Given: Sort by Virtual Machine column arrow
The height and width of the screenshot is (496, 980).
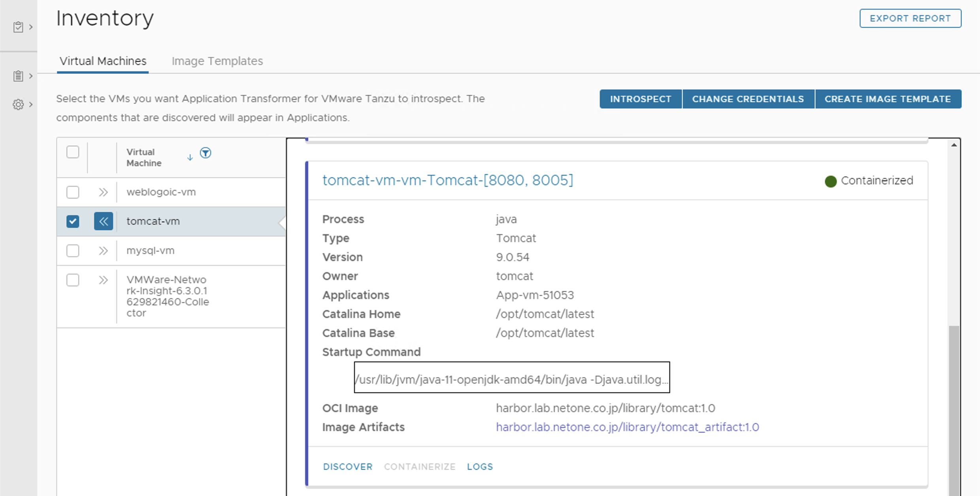Looking at the screenshot, I should 190,157.
